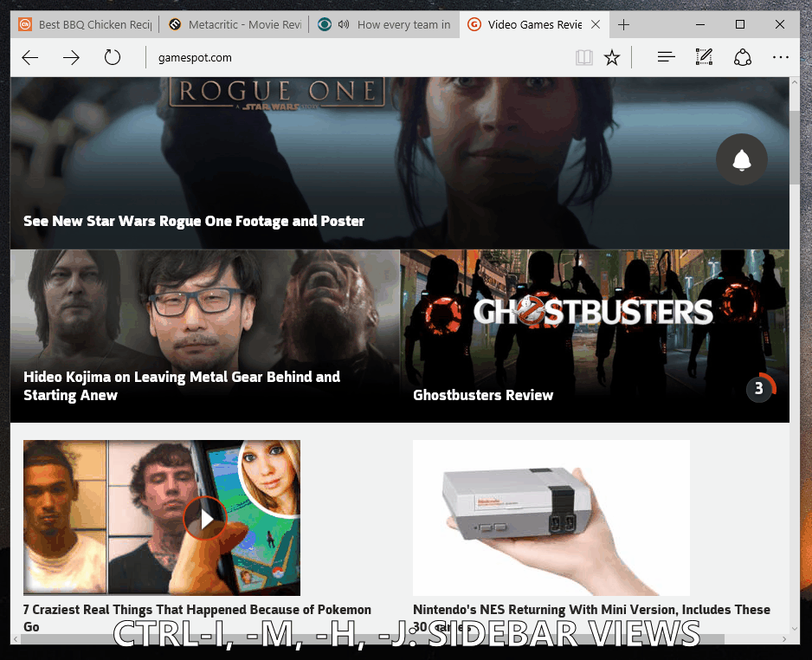
Task: Navigate back to the previous page
Action: click(29, 57)
